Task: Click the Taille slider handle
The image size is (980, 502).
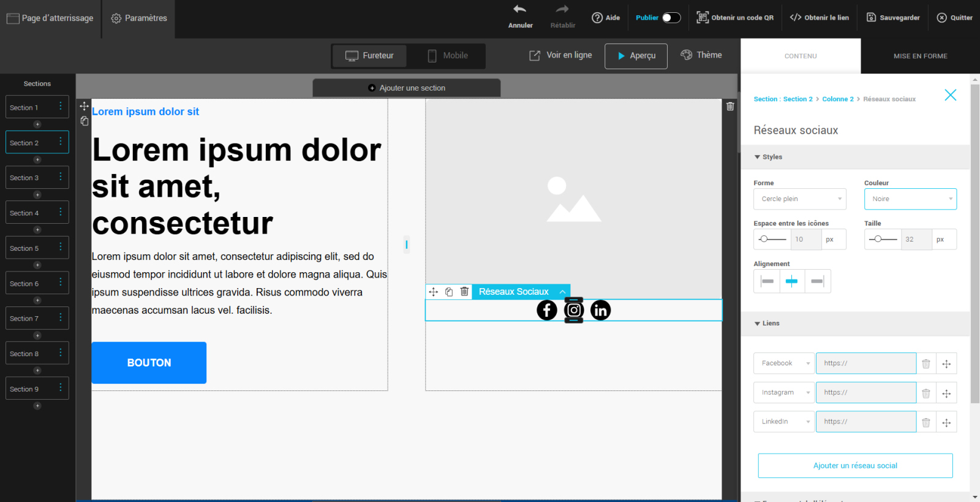Action: pos(878,239)
